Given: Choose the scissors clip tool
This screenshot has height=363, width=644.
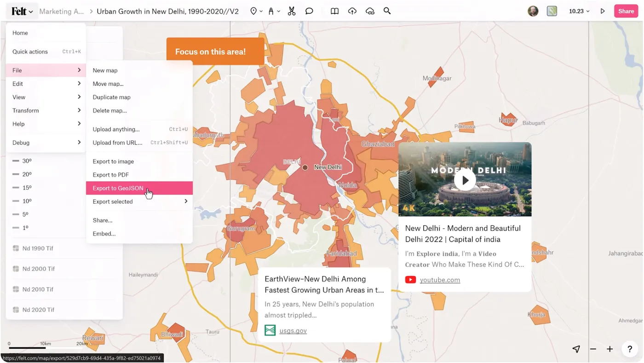Looking at the screenshot, I should 292,11.
